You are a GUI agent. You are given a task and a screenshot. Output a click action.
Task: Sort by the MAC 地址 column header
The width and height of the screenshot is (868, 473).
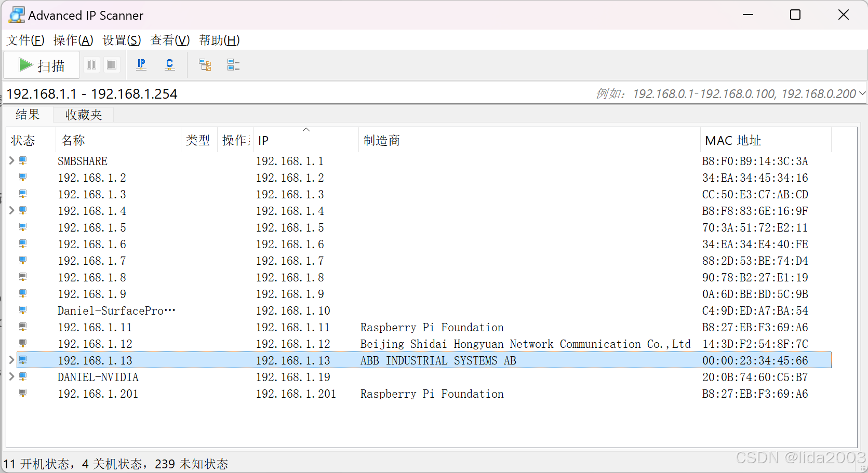coord(766,140)
